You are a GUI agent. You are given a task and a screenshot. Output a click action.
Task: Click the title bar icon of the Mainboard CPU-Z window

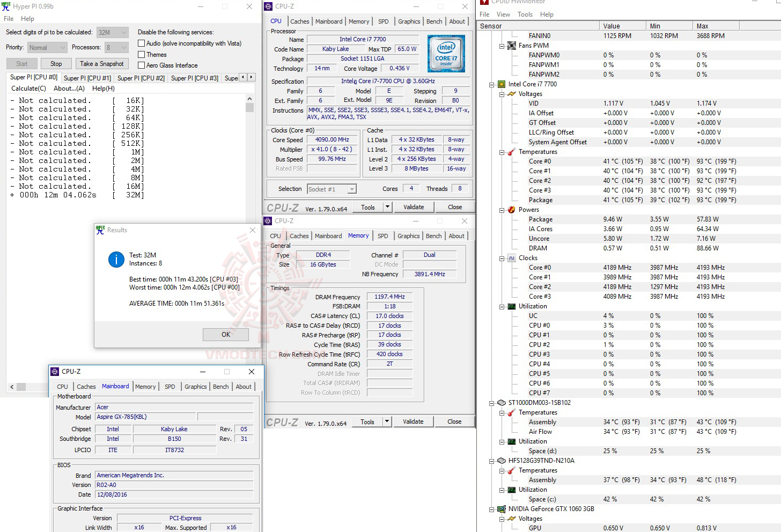point(55,372)
